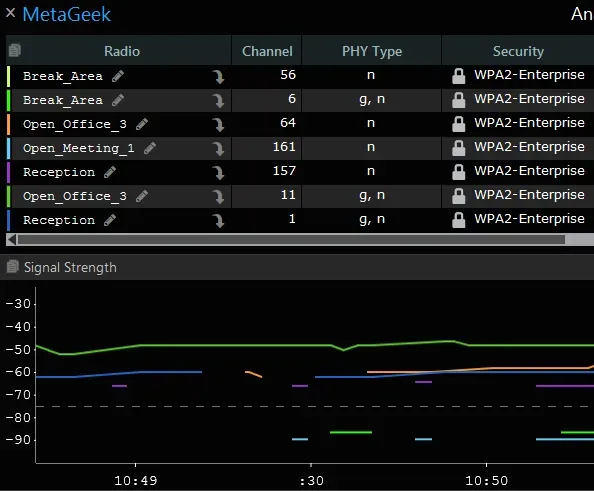Image resolution: width=594 pixels, height=491 pixels.
Task: Click the :30 time marker on the graph
Action: coord(311,480)
